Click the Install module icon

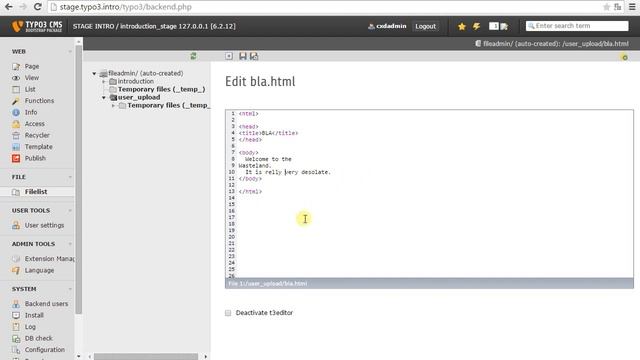click(16, 315)
